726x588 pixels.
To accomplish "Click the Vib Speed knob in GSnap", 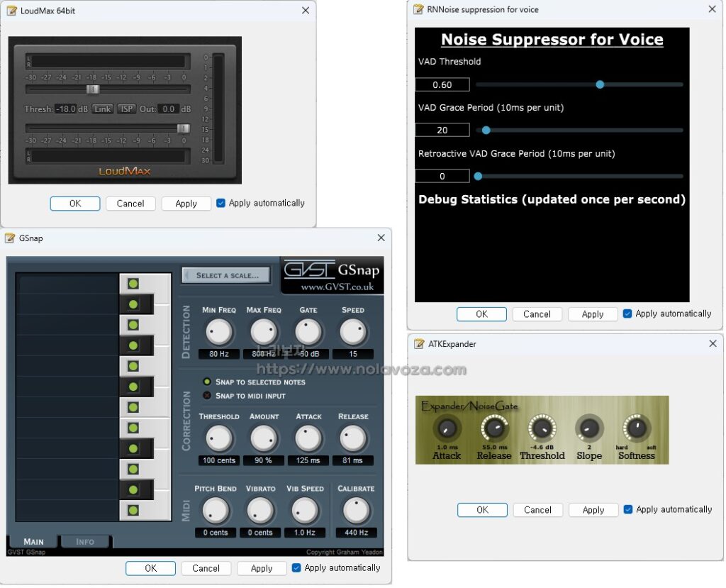I will point(305,511).
